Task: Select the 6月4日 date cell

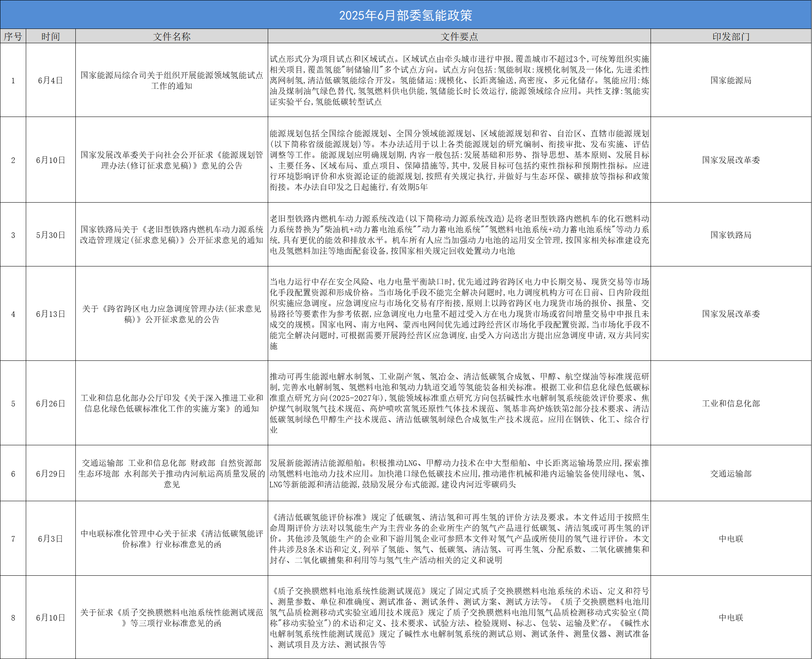Action: click(51, 80)
